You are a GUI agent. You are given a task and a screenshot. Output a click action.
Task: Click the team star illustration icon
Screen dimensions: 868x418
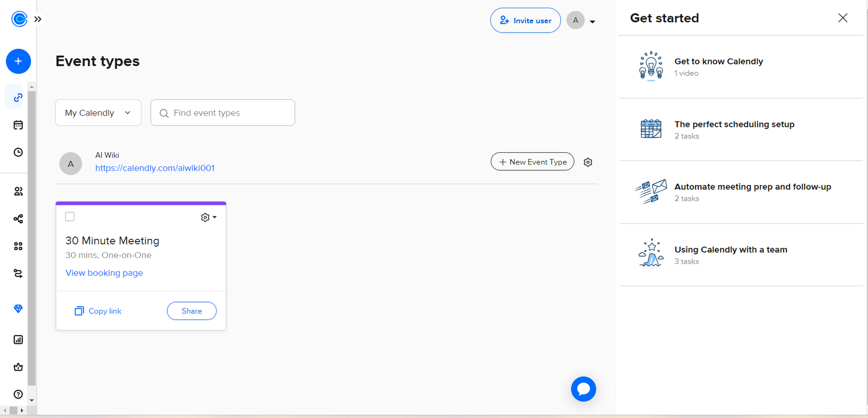point(651,253)
